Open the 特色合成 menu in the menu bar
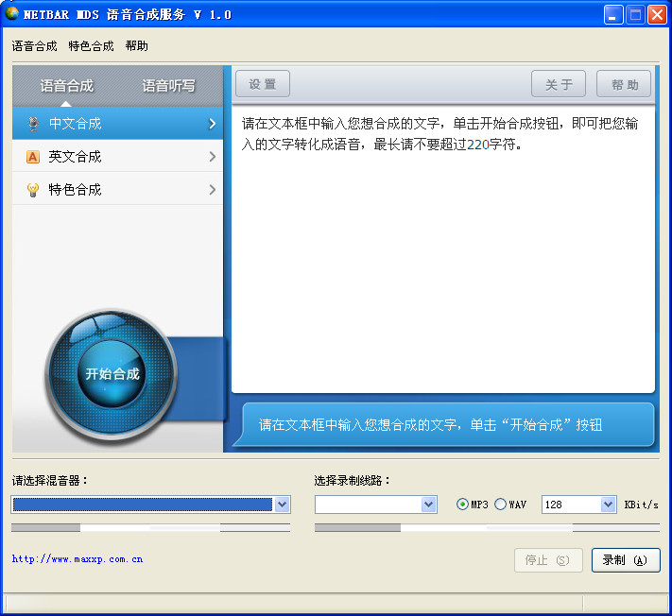672x616 pixels. pos(91,46)
